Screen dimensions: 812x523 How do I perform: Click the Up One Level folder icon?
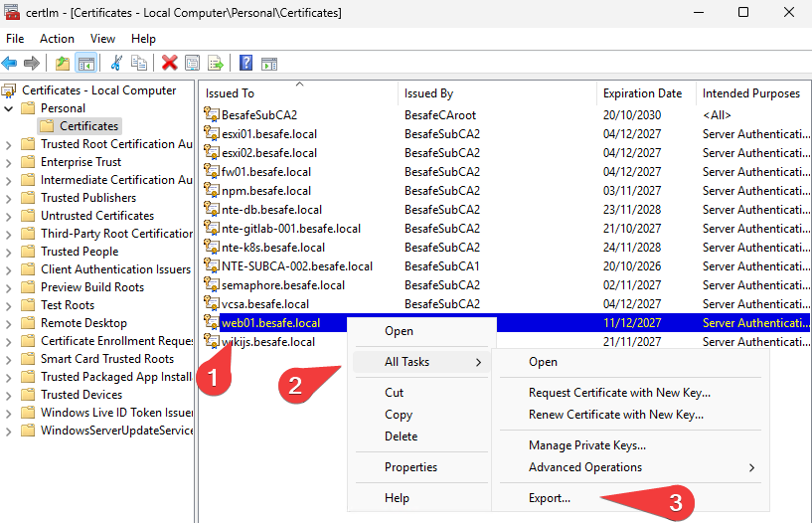pyautogui.click(x=63, y=64)
